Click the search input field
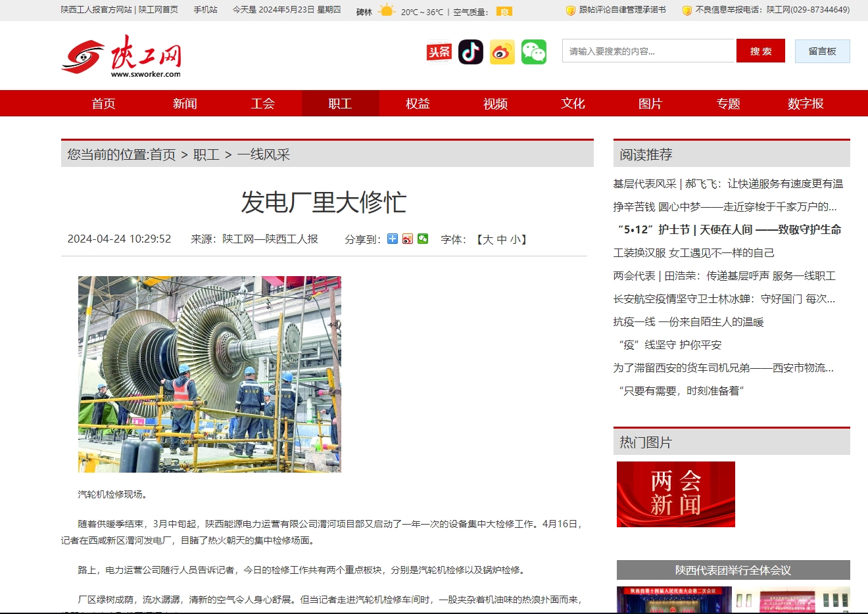This screenshot has width=868, height=614. coord(648,51)
